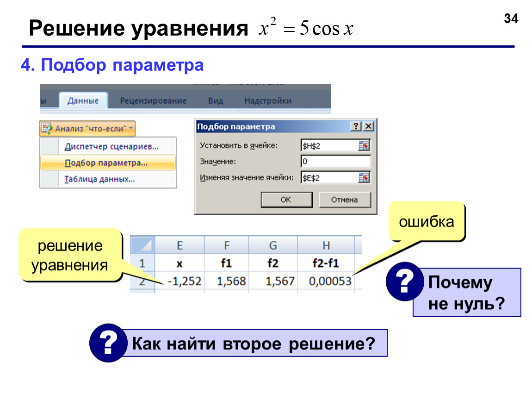Click question icon beside Как найти второе решение
The image size is (532, 400).
click(108, 343)
